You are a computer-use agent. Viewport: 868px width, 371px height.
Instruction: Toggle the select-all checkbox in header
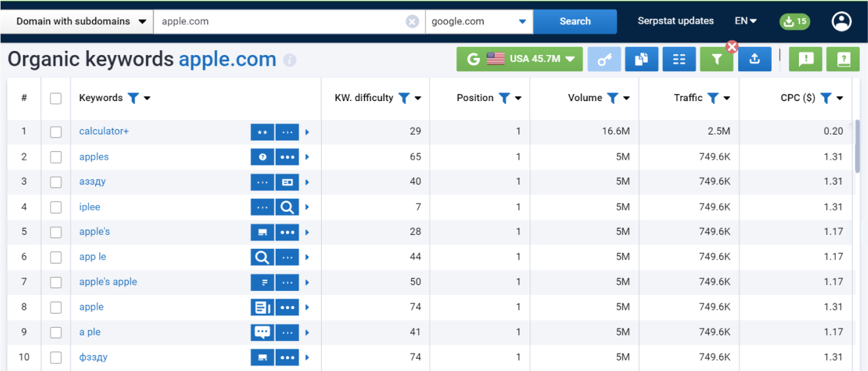(x=56, y=98)
